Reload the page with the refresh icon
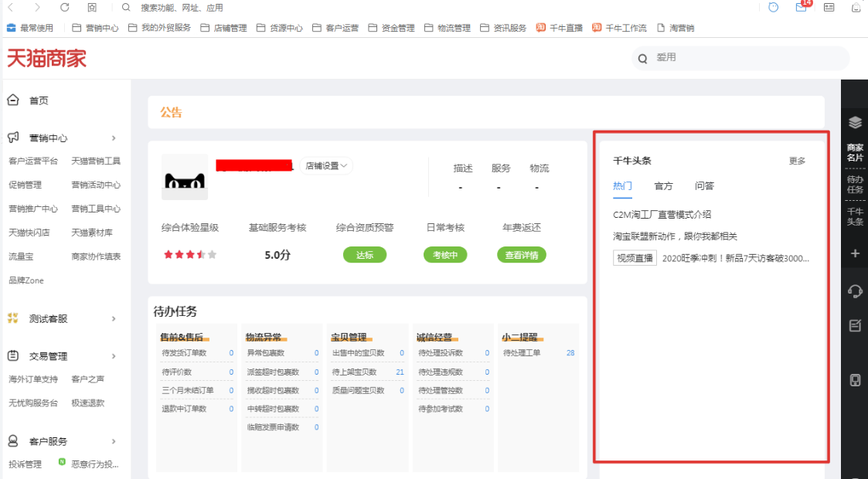Image resolution: width=868 pixels, height=479 pixels. (x=65, y=7)
